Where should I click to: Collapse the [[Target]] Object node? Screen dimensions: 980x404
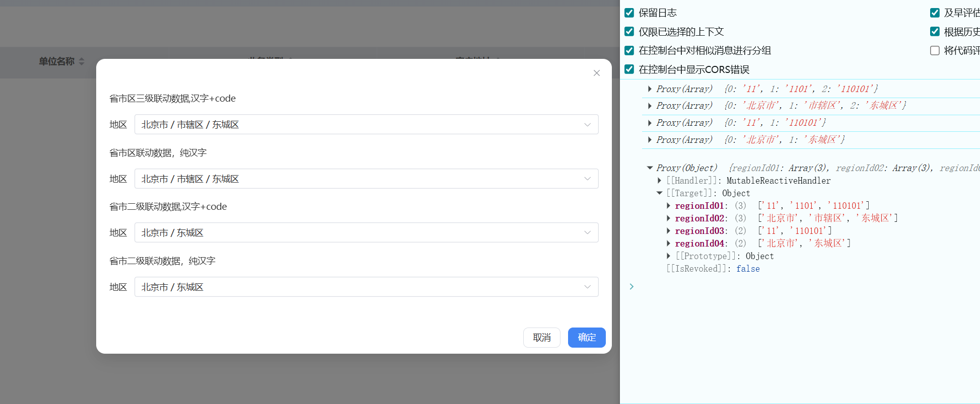click(x=659, y=193)
